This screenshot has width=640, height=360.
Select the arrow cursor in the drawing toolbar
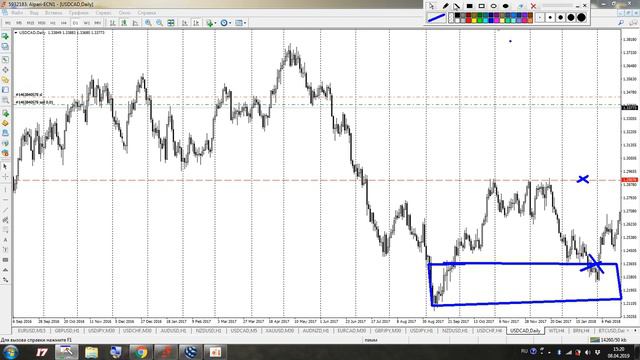click(432, 6)
